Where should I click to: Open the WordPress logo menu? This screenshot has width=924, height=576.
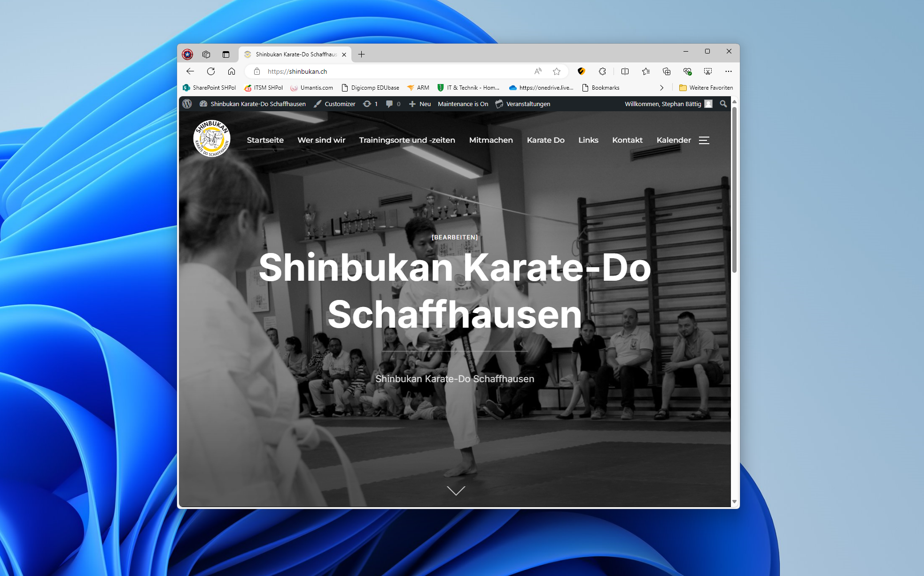pyautogui.click(x=187, y=104)
